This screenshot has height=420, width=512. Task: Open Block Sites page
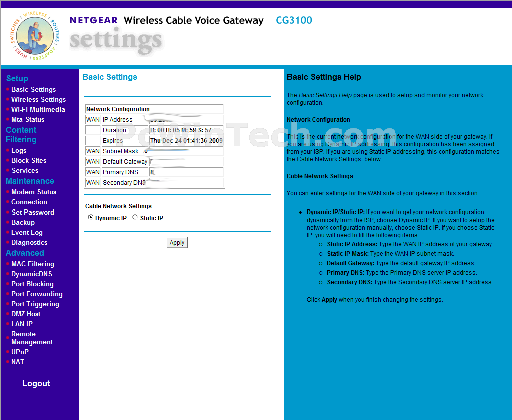[29, 161]
